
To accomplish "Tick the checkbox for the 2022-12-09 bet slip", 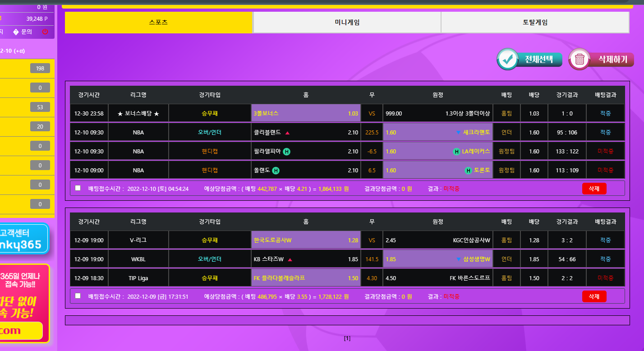I will (78, 296).
